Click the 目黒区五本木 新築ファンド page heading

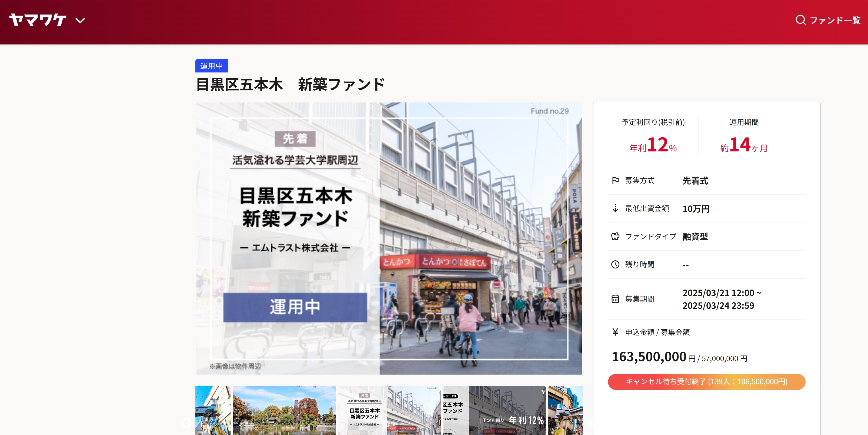point(290,85)
